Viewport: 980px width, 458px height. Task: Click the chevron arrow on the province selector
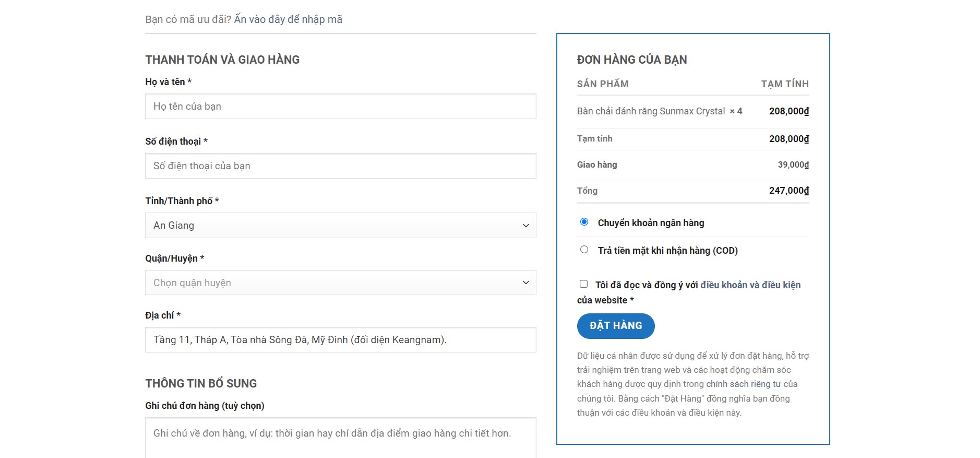click(525, 226)
